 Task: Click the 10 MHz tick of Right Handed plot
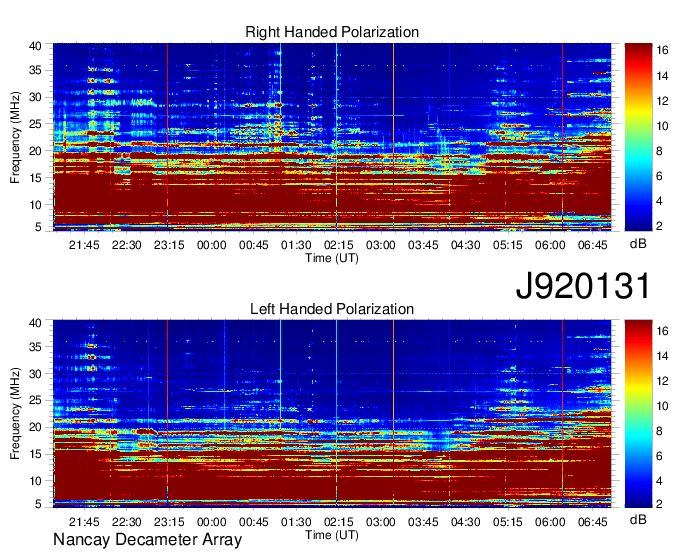click(x=35, y=205)
